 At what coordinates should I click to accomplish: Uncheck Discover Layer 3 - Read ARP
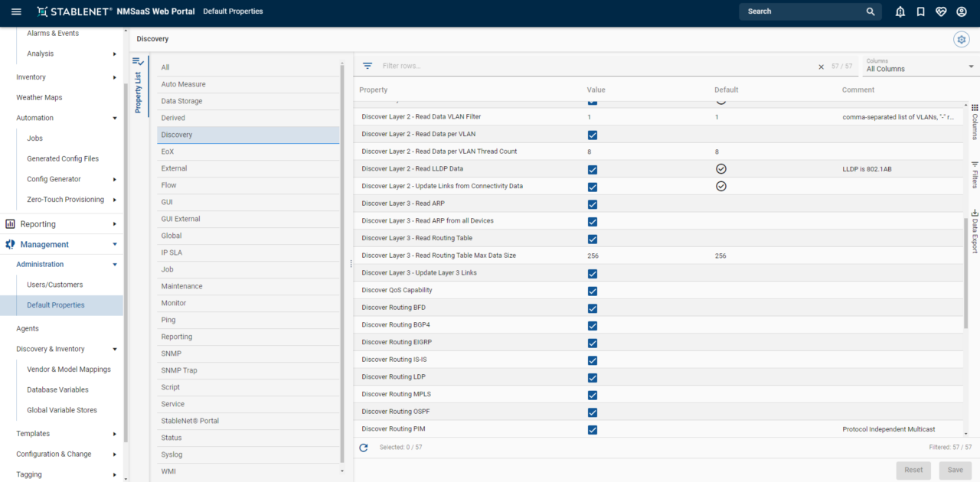coord(592,204)
